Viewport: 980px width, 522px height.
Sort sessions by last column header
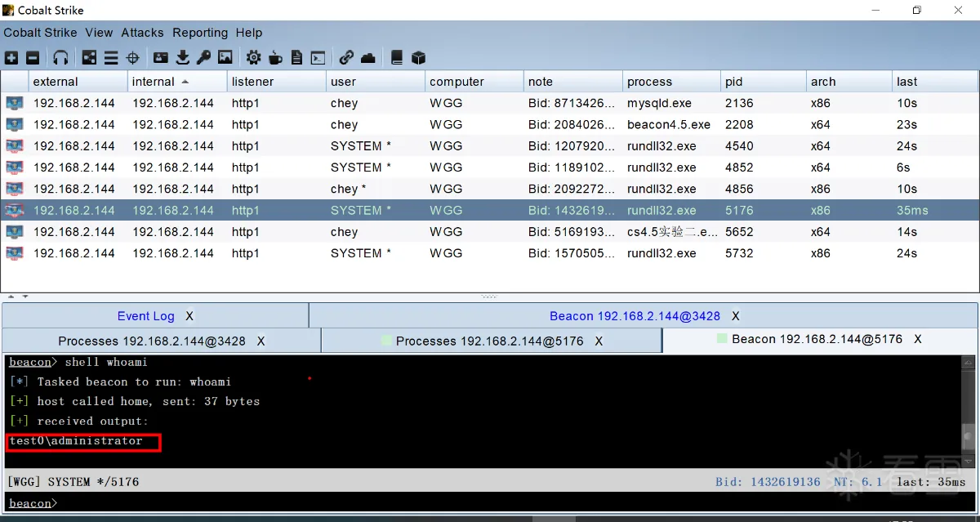pyautogui.click(x=935, y=82)
